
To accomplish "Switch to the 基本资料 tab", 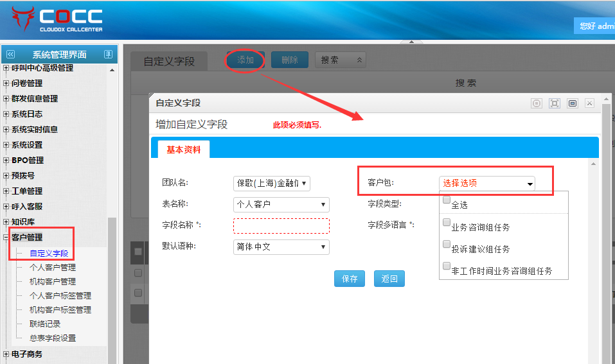I will (183, 150).
